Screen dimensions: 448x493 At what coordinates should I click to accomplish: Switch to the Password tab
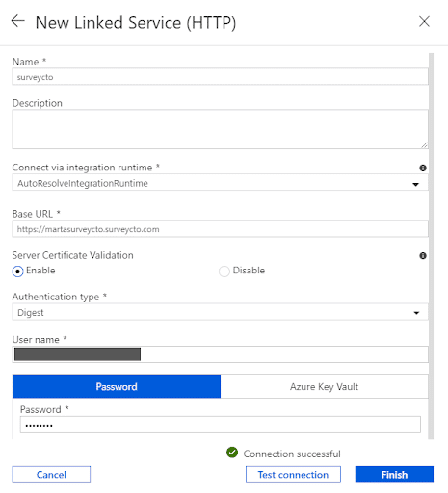(x=117, y=386)
